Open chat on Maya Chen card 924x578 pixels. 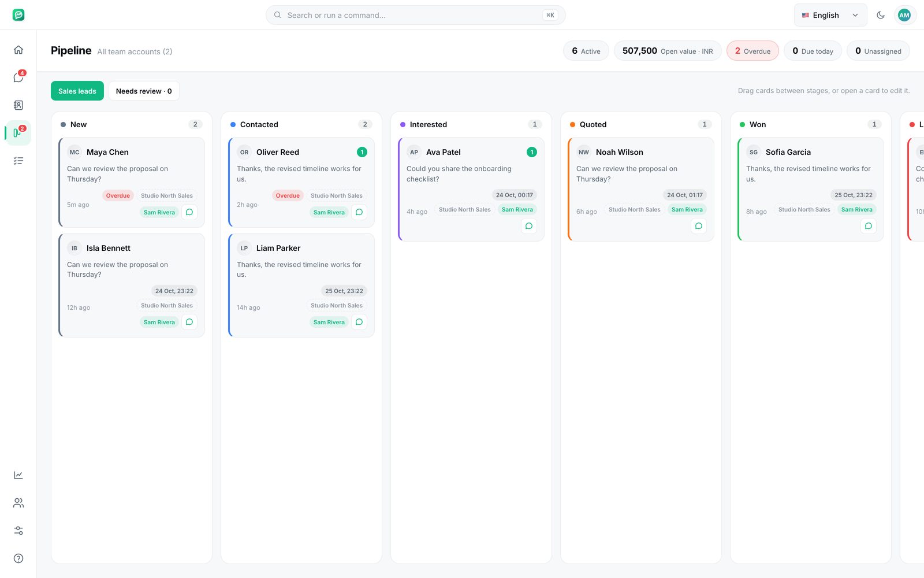click(189, 212)
